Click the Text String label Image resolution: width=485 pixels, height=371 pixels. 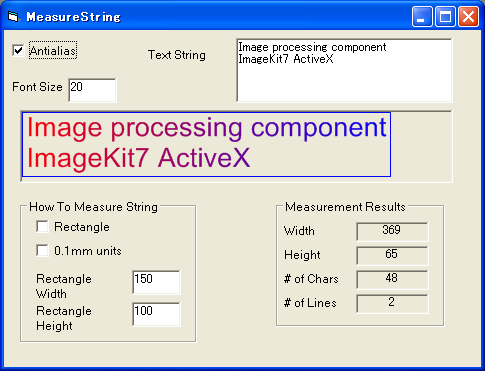(x=177, y=55)
